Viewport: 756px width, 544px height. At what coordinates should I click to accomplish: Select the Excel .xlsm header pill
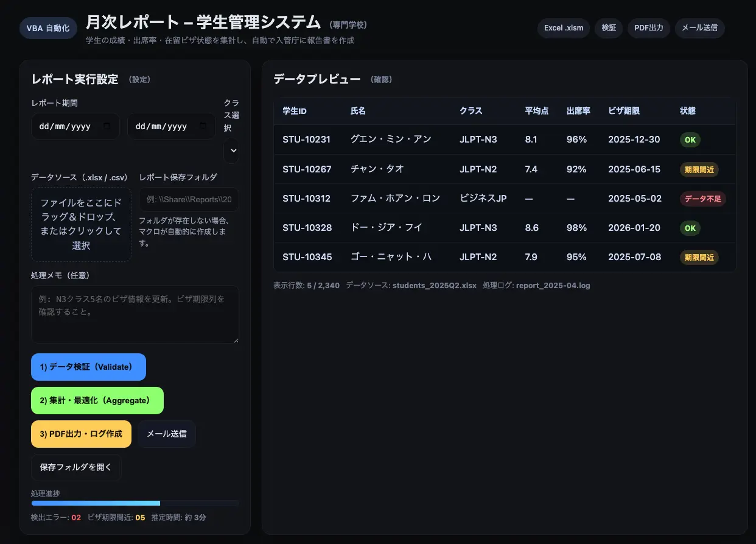564,28
